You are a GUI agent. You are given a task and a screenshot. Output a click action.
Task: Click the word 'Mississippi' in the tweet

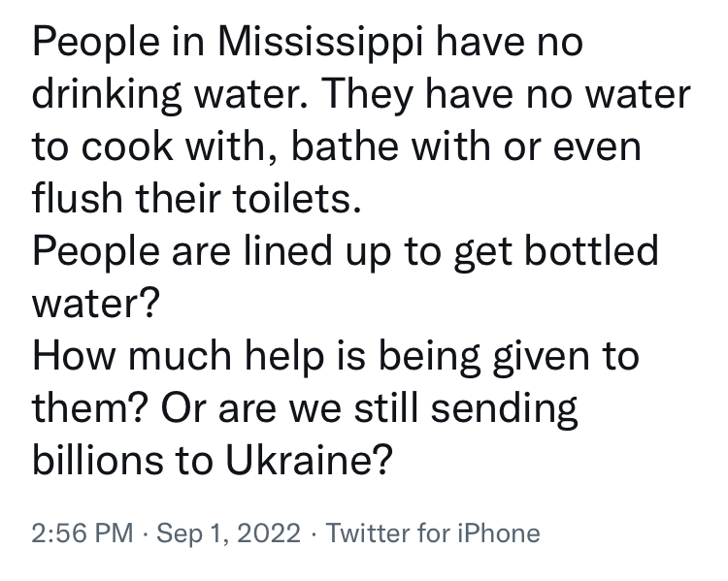click(x=320, y=43)
